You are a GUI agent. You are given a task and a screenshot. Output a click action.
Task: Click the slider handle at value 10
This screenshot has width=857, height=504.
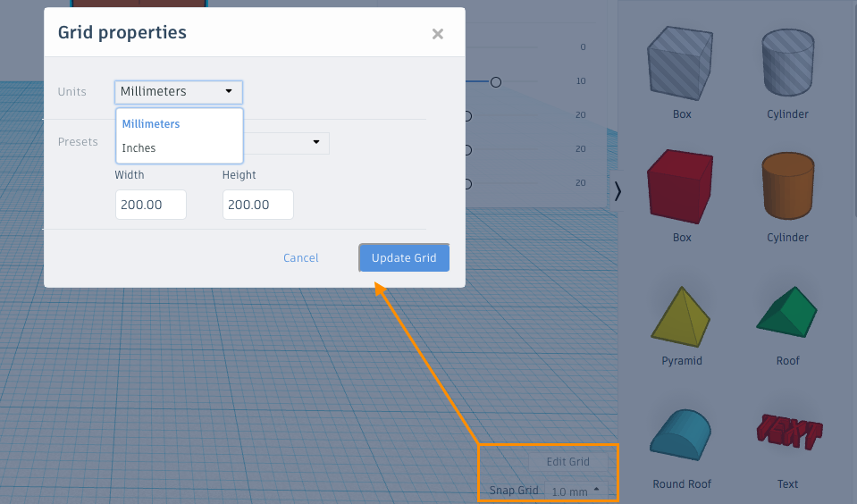click(496, 82)
